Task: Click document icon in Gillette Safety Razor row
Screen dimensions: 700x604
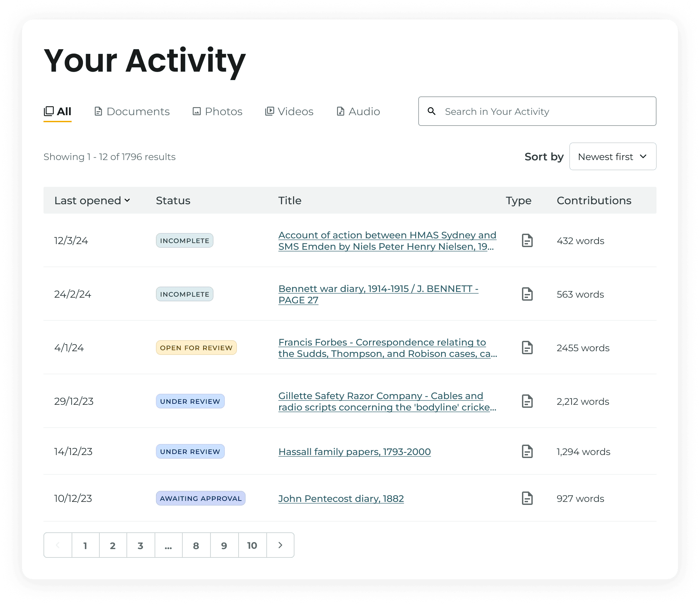Action: click(x=527, y=401)
